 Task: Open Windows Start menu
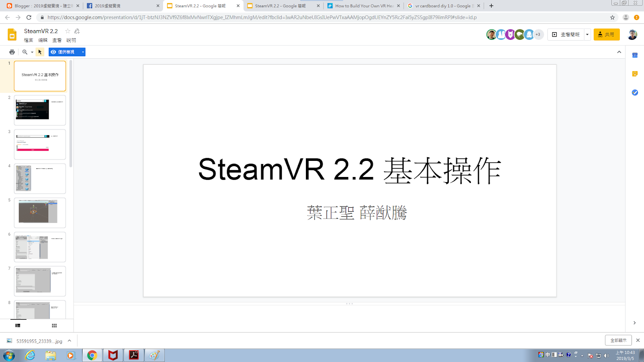pos(9,356)
